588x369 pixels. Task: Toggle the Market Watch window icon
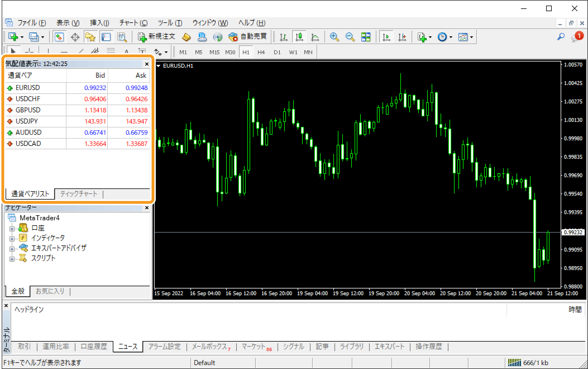tap(59, 37)
